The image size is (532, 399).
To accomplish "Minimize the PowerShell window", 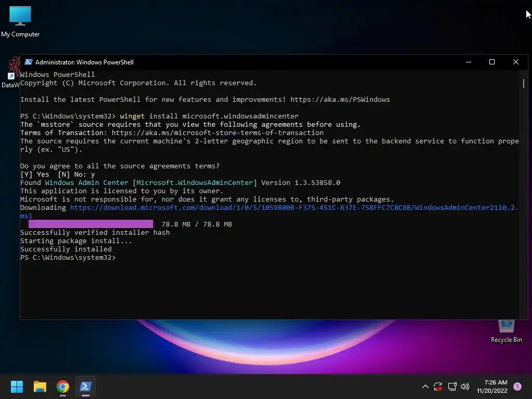I will (469, 62).
